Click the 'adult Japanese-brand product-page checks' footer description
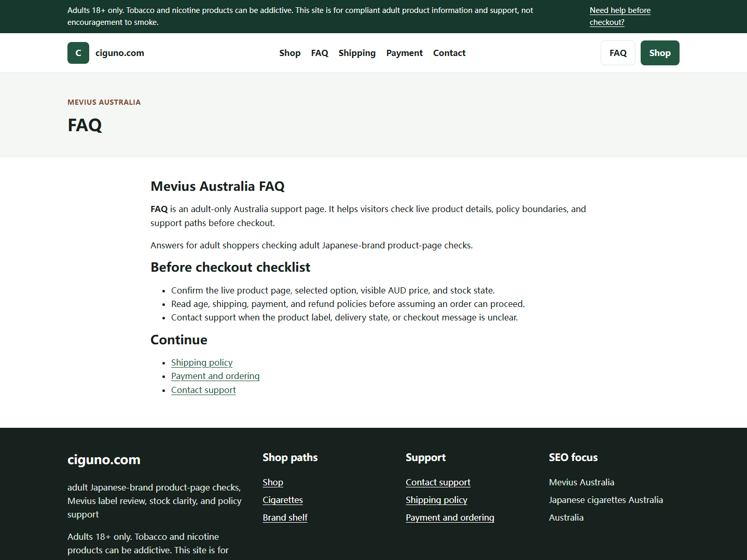The image size is (747, 560). [155, 501]
